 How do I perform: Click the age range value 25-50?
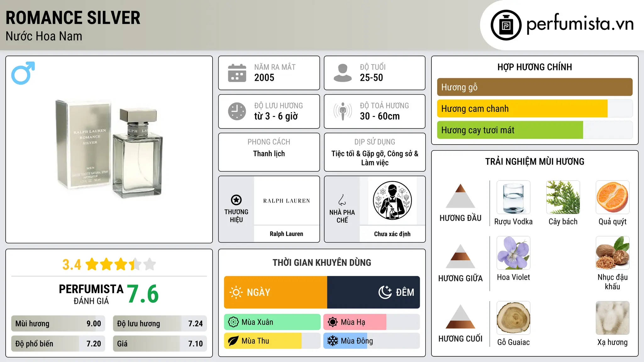371,78
